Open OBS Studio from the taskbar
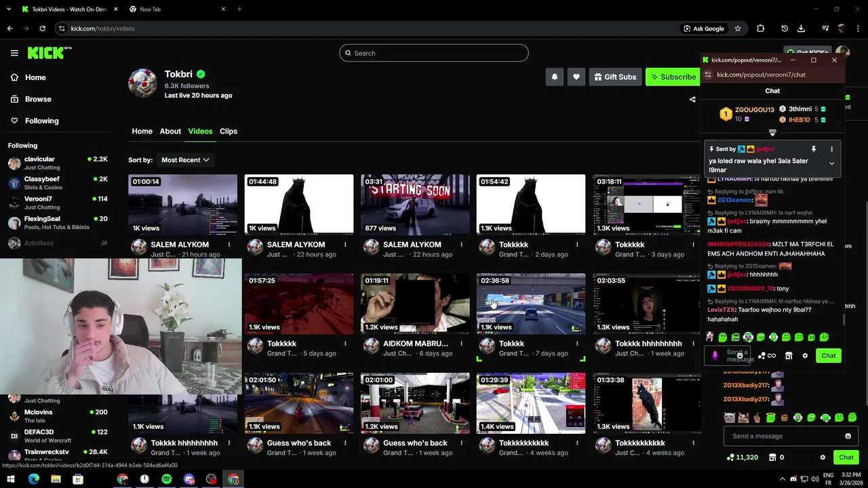The image size is (868, 488). tap(212, 479)
